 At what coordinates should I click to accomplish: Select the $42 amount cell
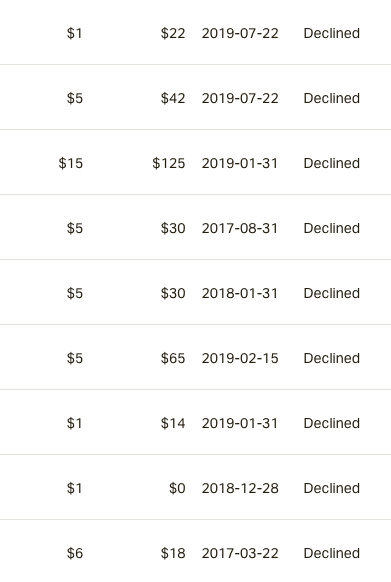click(x=173, y=98)
